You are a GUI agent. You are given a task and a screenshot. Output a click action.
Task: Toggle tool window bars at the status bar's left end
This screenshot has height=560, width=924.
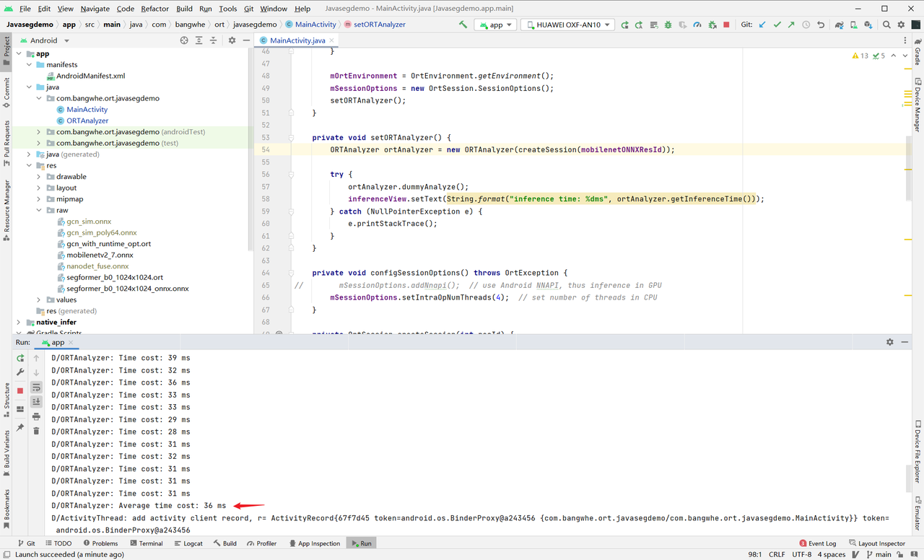click(x=6, y=554)
